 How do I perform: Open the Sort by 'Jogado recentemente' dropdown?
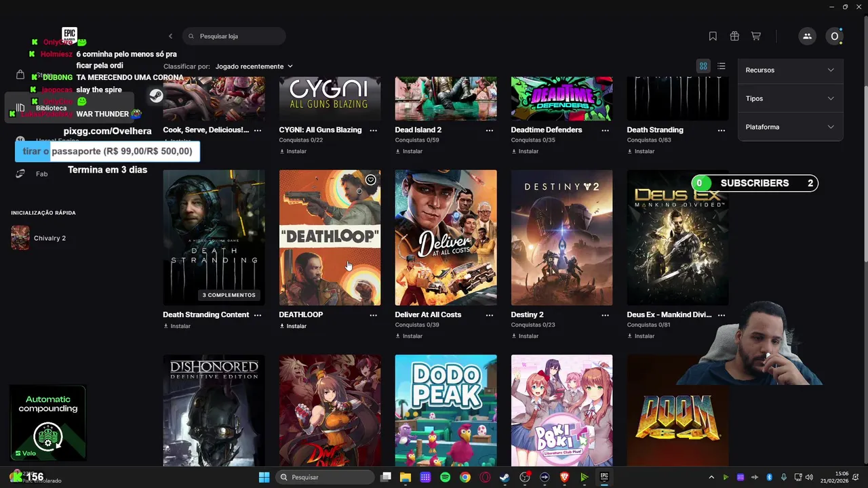(254, 66)
